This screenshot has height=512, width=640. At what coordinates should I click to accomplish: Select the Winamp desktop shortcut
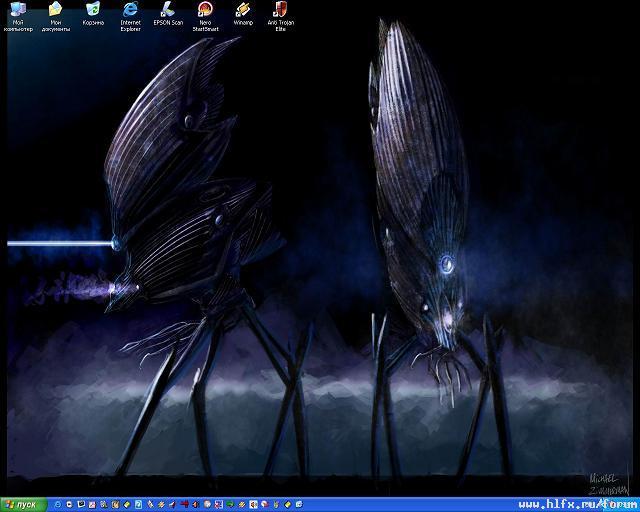click(243, 14)
